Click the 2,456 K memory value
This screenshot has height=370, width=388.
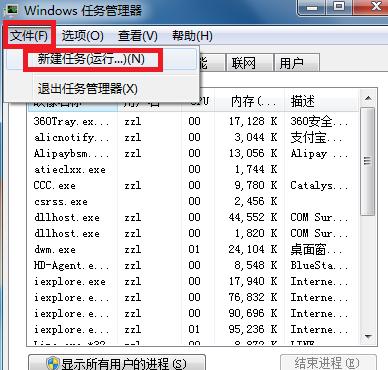pyautogui.click(x=256, y=201)
